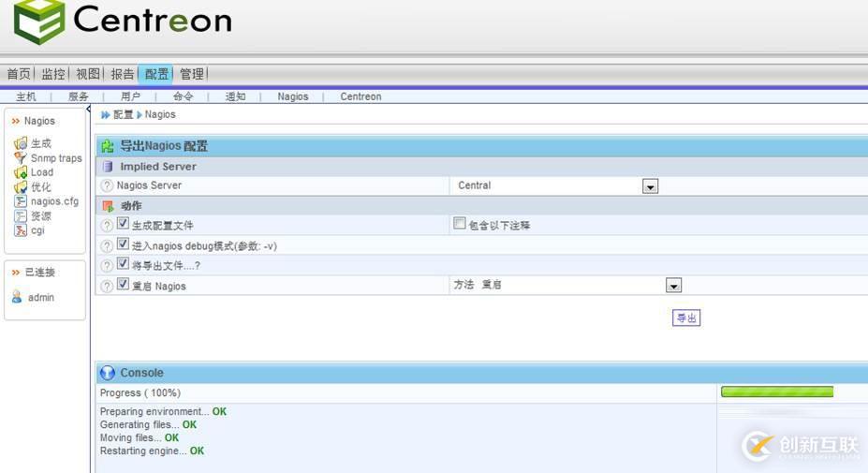
Task: Open the 监控 main menu
Action: pos(53,74)
